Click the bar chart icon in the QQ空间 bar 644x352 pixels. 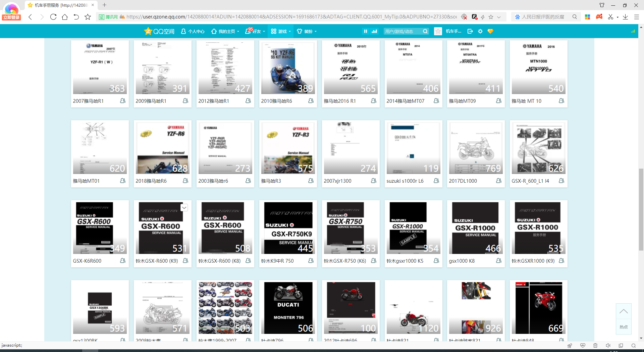(375, 31)
